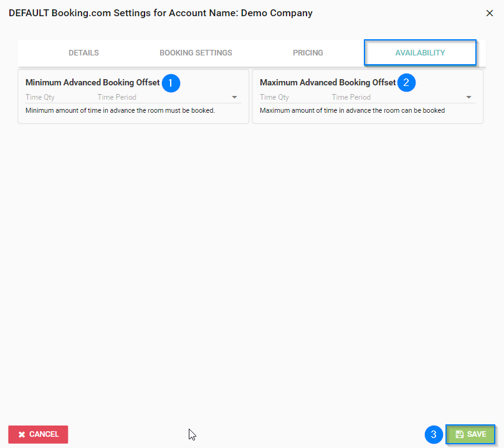Image resolution: width=504 pixels, height=448 pixels.
Task: Click the SAVE button
Action: click(470, 434)
